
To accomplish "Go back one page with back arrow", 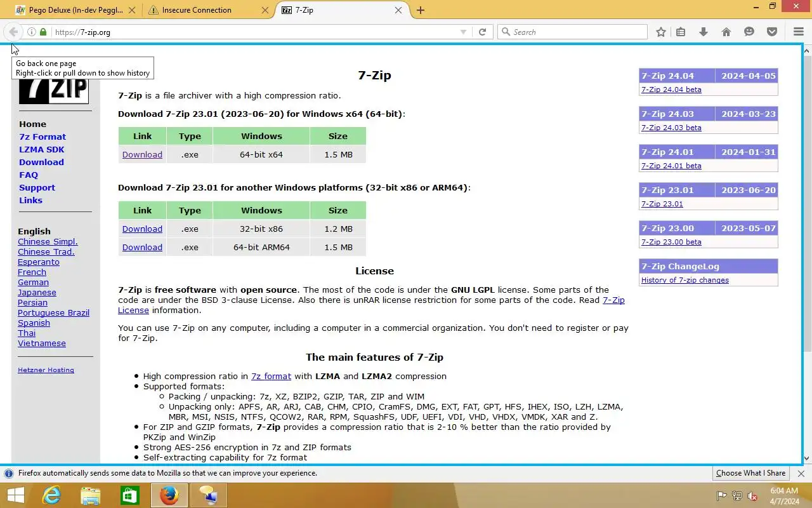I will click(x=13, y=32).
